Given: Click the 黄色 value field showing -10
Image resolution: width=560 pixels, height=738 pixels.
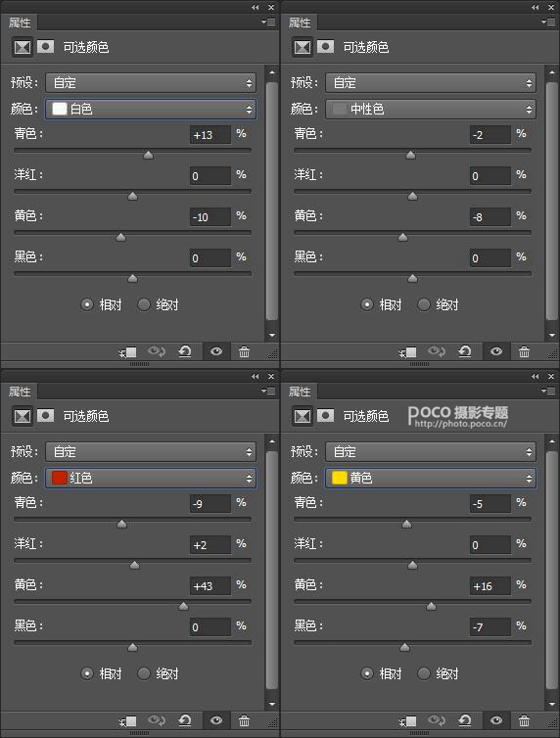Looking at the screenshot, I should tap(210, 217).
